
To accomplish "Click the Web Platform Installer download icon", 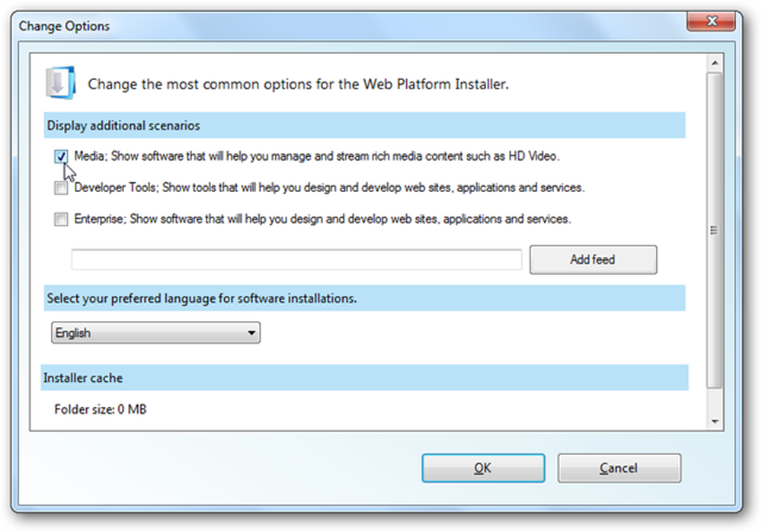I will click(60, 82).
